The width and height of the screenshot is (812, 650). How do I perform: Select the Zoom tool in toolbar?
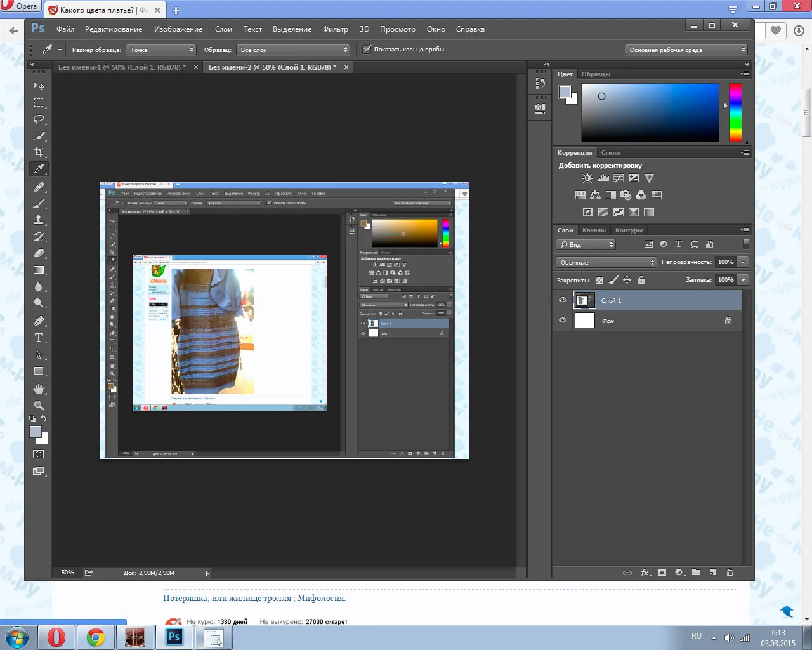click(39, 405)
